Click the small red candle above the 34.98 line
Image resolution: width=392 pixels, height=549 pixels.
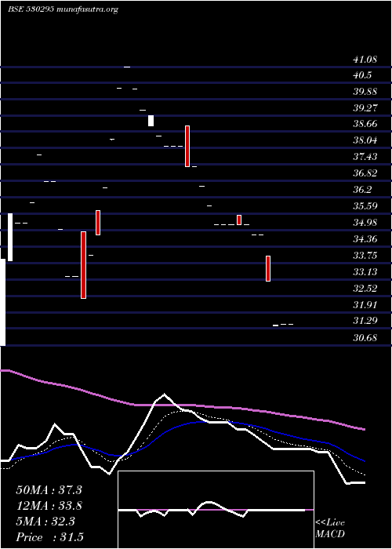pyautogui.click(x=239, y=220)
